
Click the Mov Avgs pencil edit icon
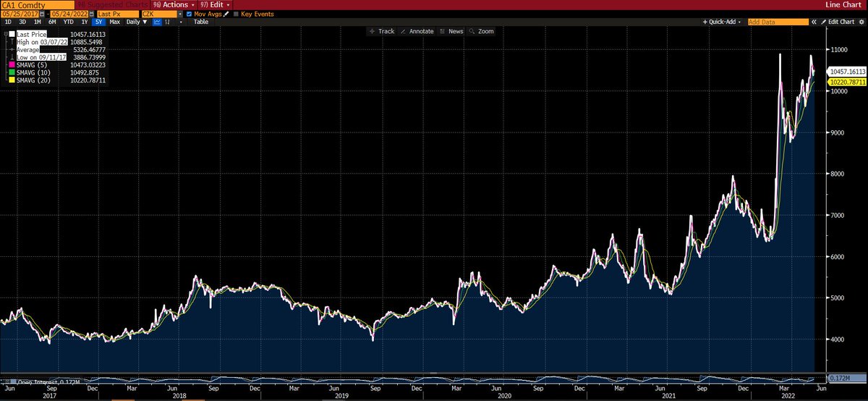226,14
